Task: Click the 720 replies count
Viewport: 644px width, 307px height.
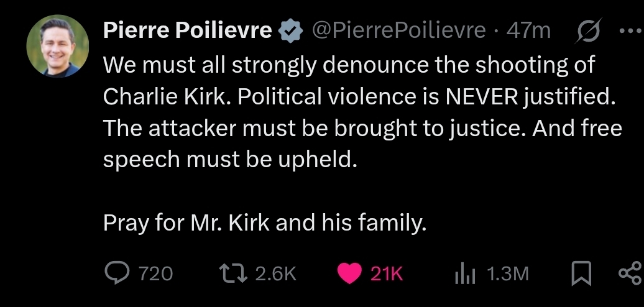Action: tap(155, 273)
